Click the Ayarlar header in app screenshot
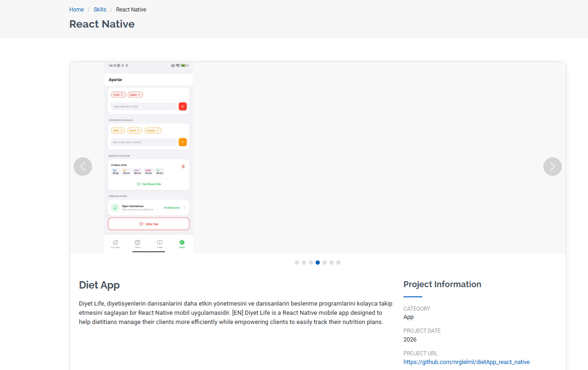This screenshot has height=370, width=588. click(x=115, y=80)
